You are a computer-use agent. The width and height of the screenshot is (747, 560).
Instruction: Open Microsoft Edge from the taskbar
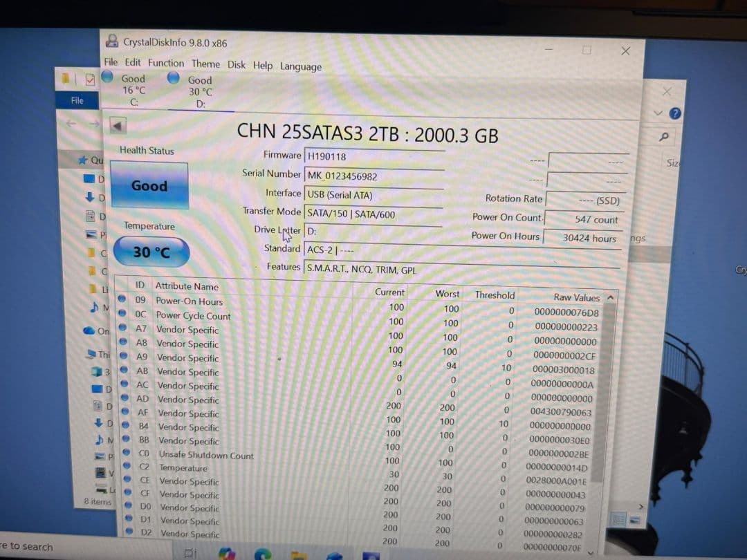tap(263, 554)
